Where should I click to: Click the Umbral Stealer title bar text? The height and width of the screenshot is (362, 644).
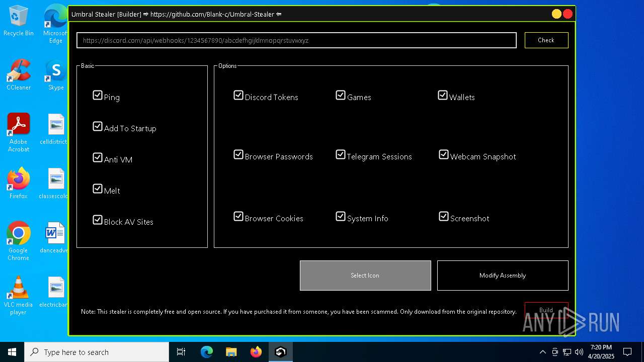(x=176, y=14)
